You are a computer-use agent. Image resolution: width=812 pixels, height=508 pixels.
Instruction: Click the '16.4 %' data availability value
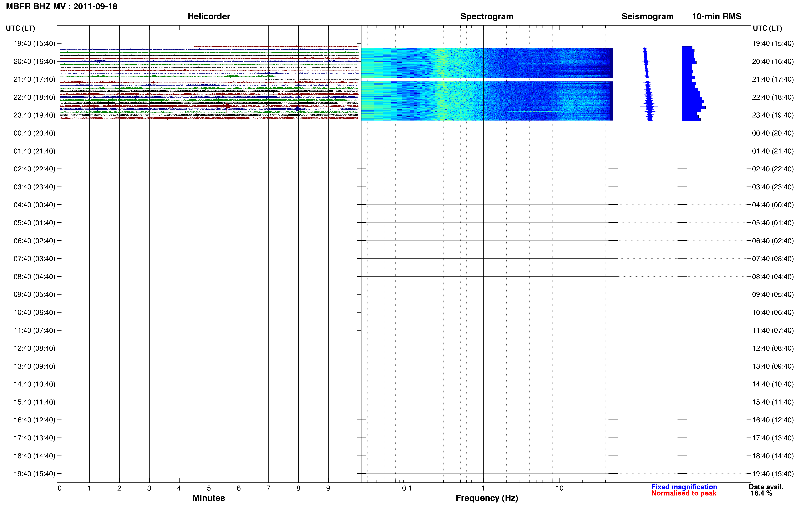(762, 493)
